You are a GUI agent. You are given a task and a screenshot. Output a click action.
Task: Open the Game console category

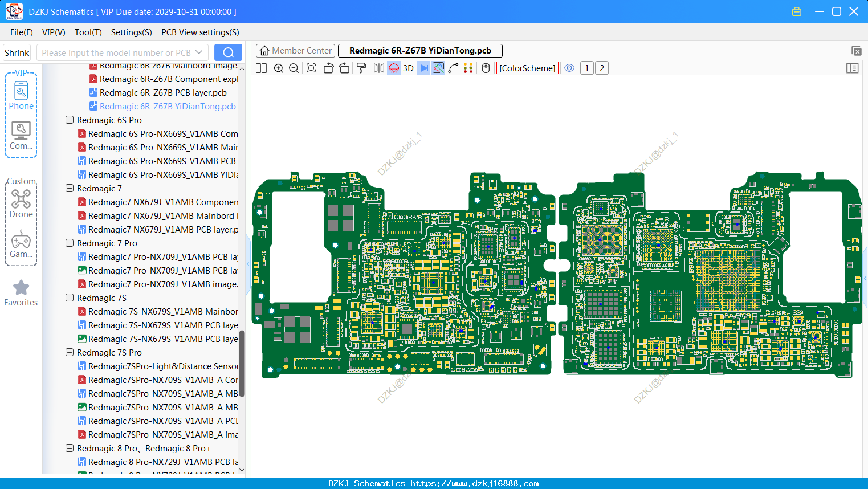(x=21, y=243)
